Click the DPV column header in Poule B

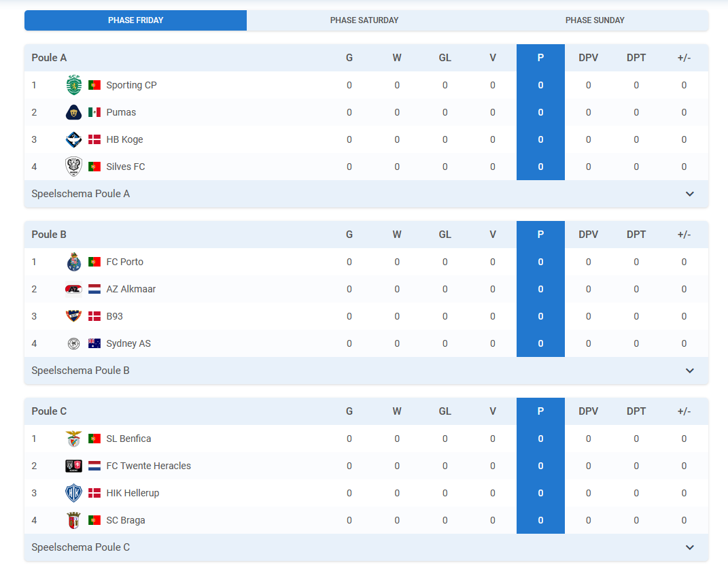click(x=588, y=235)
